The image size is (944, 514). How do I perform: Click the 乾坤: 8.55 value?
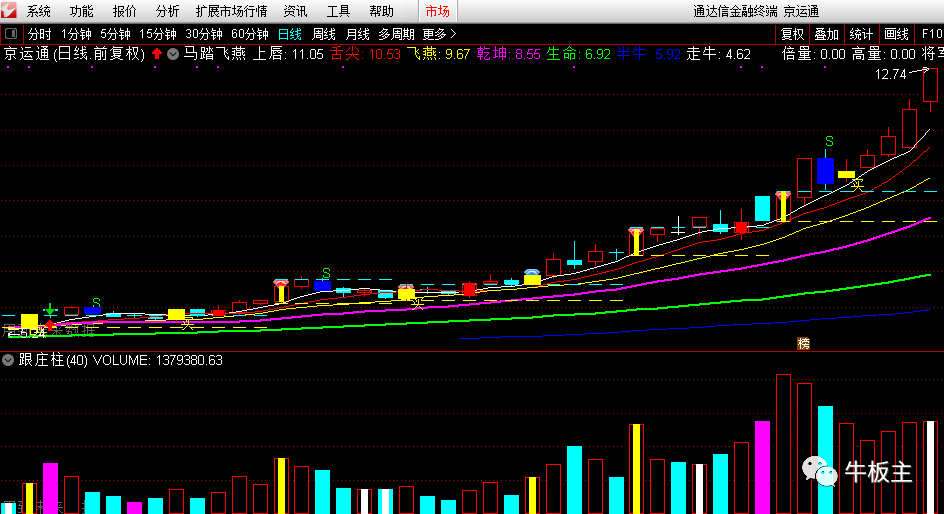509,54
